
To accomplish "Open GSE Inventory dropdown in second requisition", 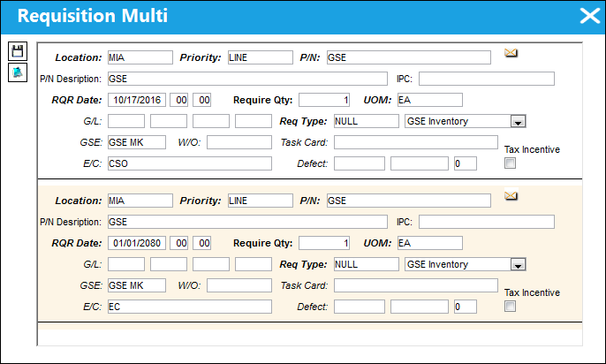I will click(x=518, y=265).
